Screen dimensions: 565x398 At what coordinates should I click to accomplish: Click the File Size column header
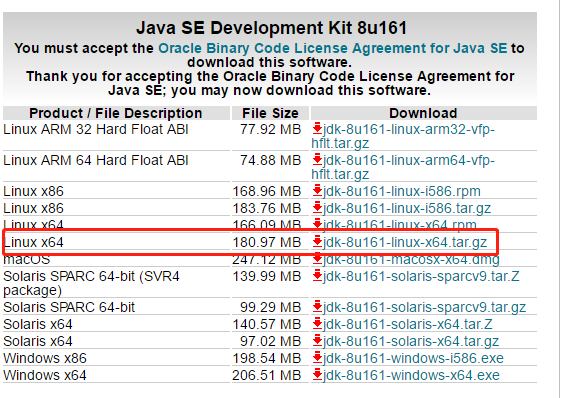tap(270, 113)
